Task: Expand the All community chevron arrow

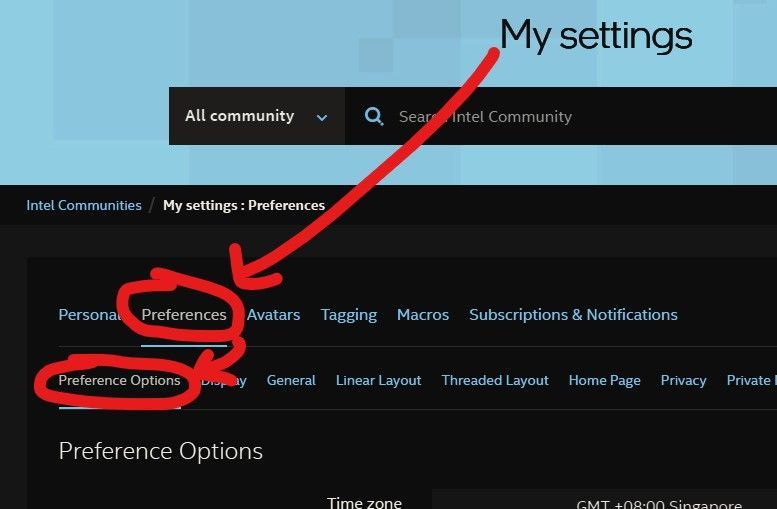Action: pyautogui.click(x=322, y=117)
